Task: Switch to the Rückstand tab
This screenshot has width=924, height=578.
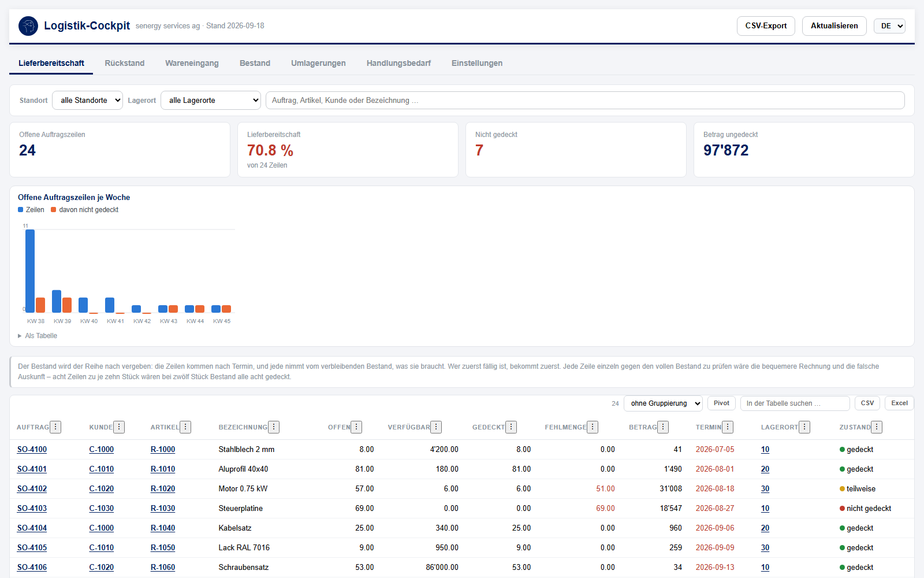Action: 125,63
